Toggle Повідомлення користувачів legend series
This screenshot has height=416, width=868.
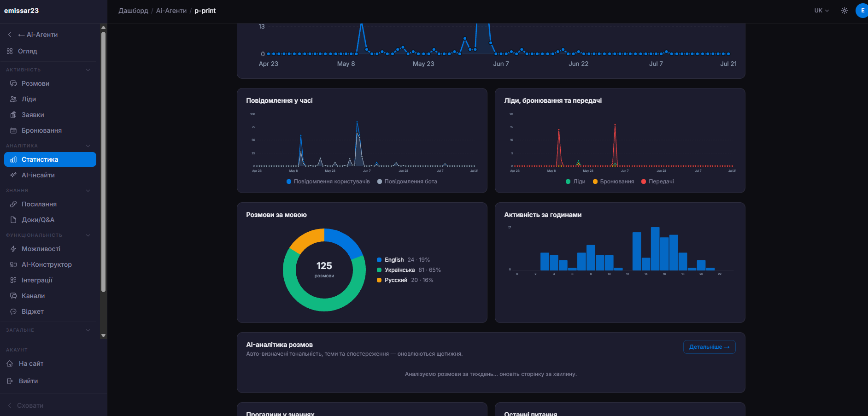point(328,182)
